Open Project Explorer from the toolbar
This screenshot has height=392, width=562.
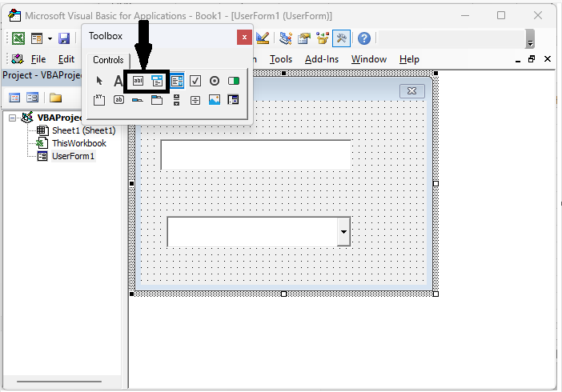tap(286, 38)
